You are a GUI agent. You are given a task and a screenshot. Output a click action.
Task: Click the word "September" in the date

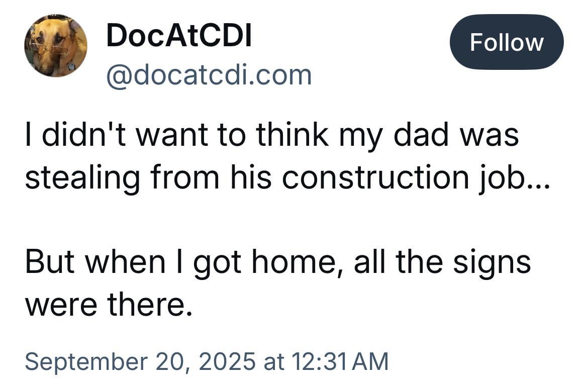tap(86, 362)
